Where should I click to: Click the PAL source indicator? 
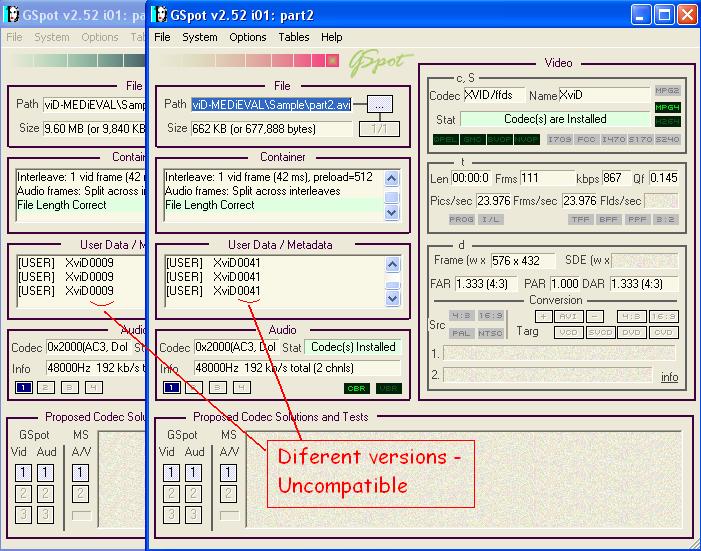pyautogui.click(x=461, y=333)
